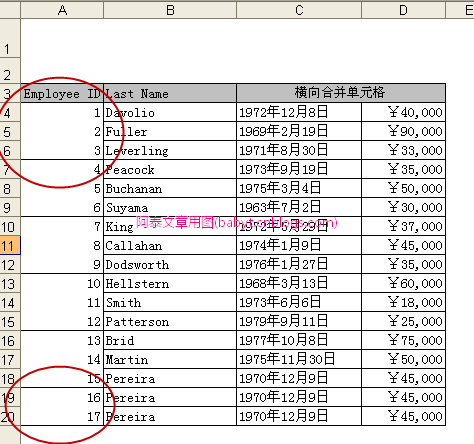Click salary cell ¥30,000

point(403,207)
